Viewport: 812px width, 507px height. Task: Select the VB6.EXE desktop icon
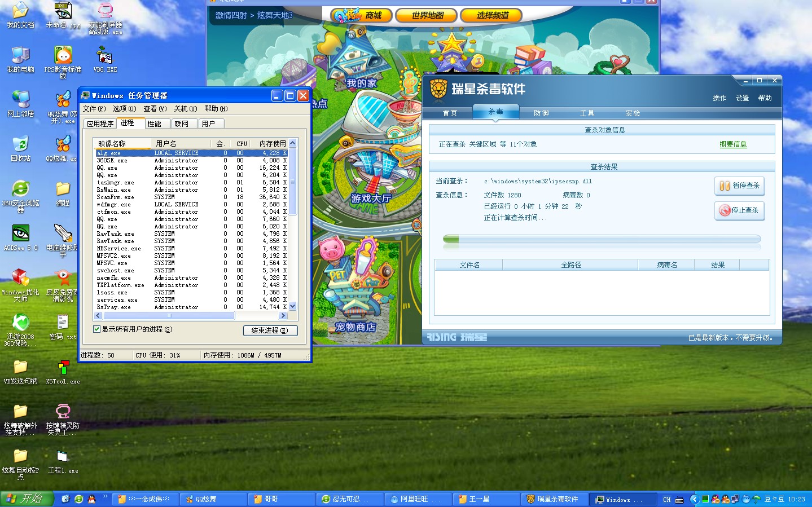[x=106, y=59]
